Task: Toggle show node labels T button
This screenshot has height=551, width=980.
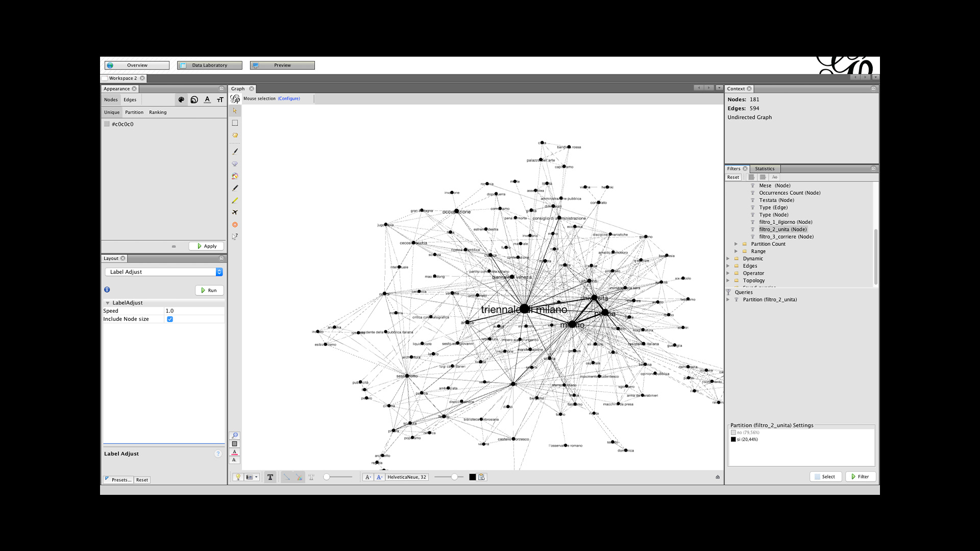Action: [270, 477]
